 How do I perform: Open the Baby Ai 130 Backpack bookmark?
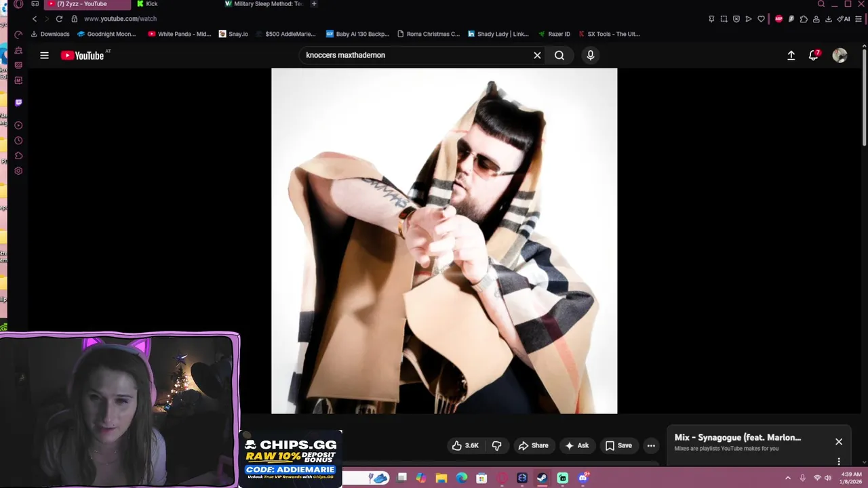(357, 34)
